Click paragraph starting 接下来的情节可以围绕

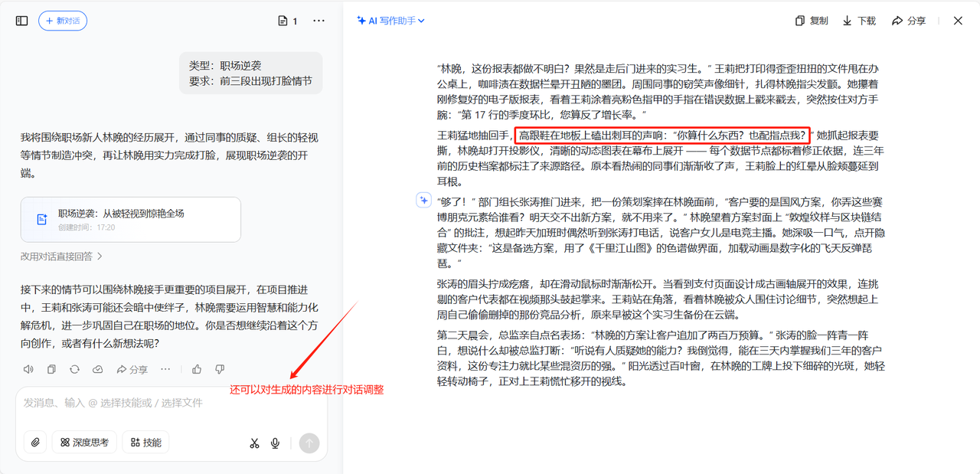(x=170, y=316)
